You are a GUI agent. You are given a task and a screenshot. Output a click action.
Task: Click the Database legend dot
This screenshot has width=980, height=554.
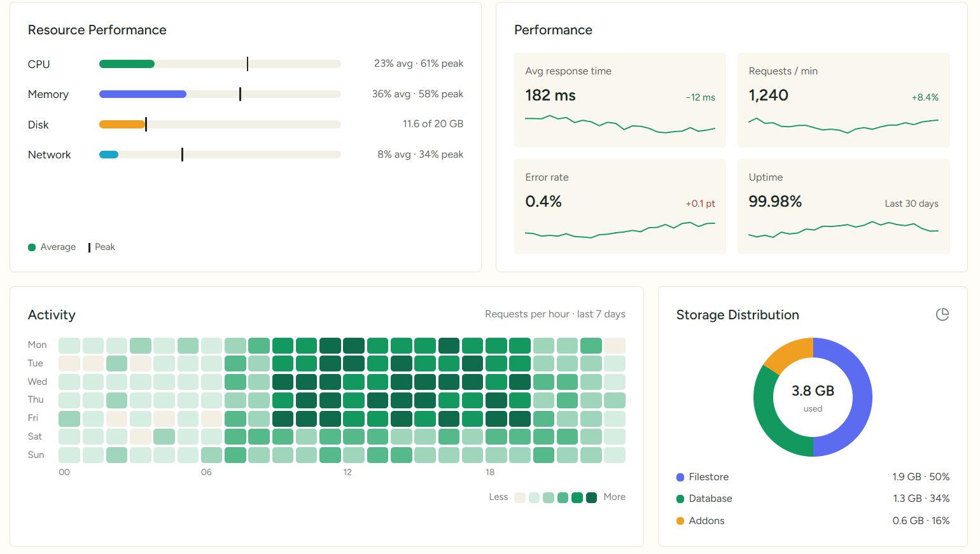(x=680, y=499)
